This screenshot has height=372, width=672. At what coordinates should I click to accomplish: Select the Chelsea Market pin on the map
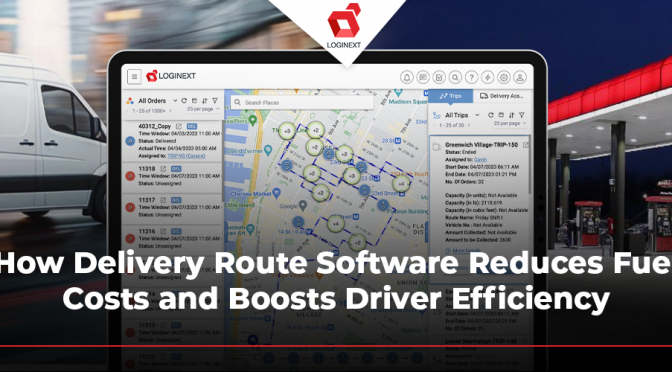coord(276,193)
